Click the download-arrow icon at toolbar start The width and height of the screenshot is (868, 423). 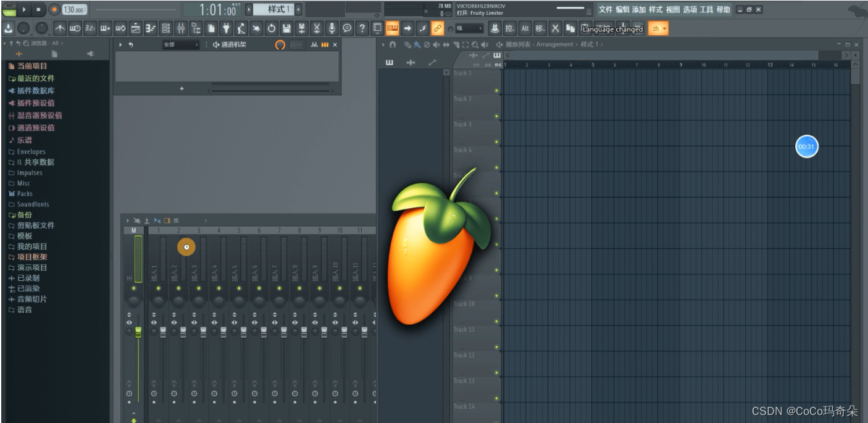(8, 28)
